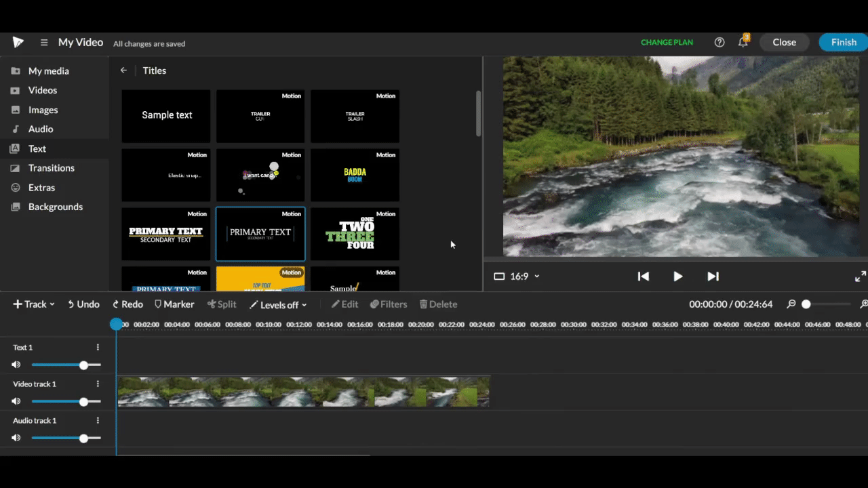868x488 pixels.
Task: Adjust the Text 1 volume slider
Action: pos(66,365)
